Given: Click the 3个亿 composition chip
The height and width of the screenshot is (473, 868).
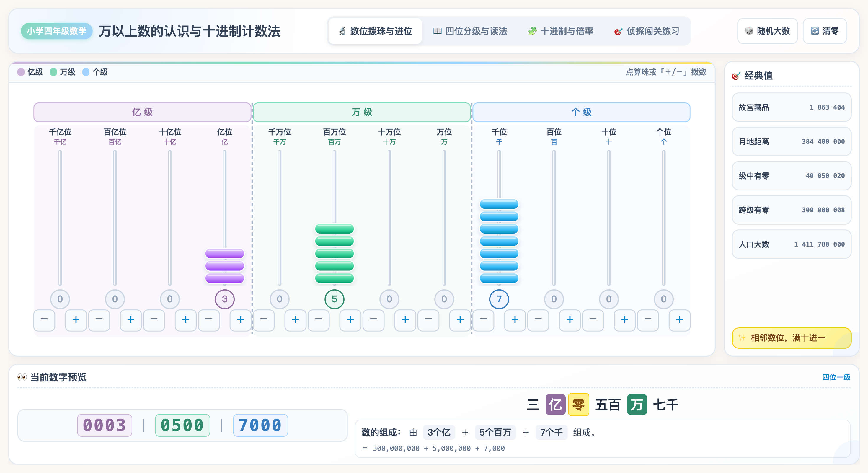Looking at the screenshot, I should tap(439, 432).
